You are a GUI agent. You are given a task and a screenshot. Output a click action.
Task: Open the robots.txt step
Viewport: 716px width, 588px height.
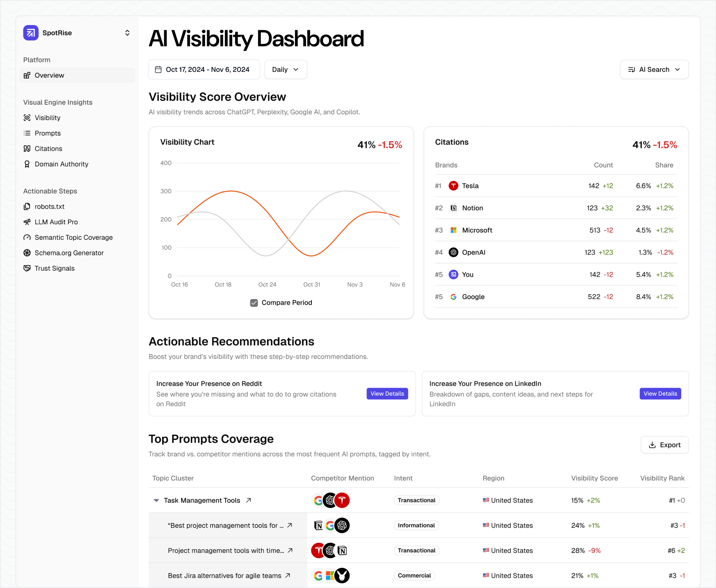tap(49, 206)
